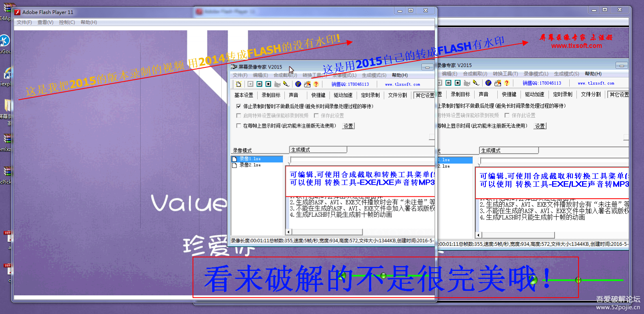Click the registration mail icon in the right recorder toolbar

[x=497, y=83]
